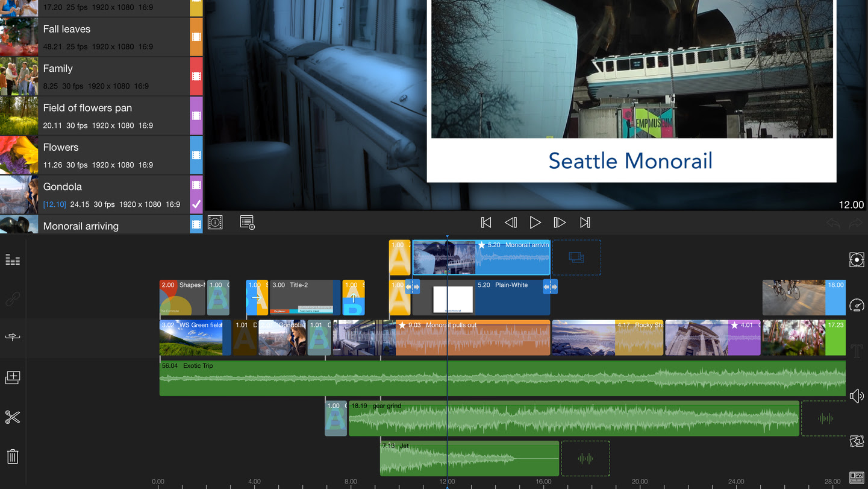Select the yellow transition before Monorail arriving

click(400, 257)
